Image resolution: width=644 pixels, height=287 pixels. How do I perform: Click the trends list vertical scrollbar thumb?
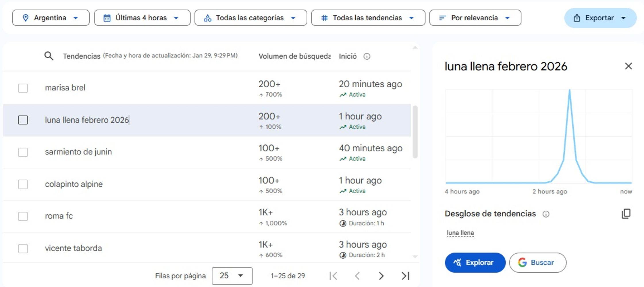pyautogui.click(x=415, y=132)
